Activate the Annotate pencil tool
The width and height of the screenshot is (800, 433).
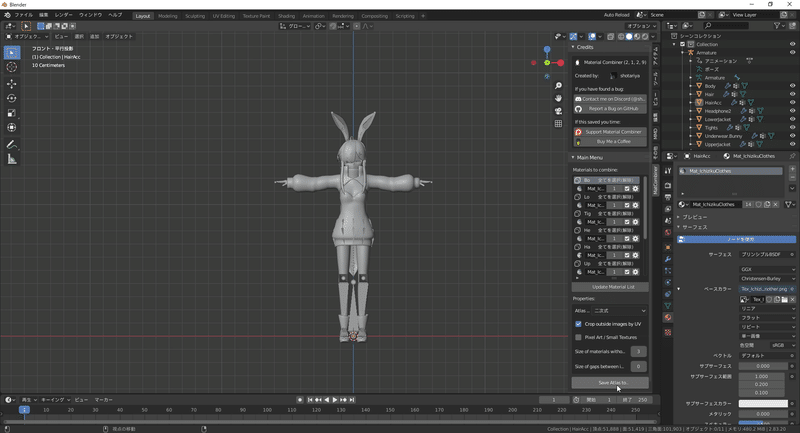click(x=12, y=144)
